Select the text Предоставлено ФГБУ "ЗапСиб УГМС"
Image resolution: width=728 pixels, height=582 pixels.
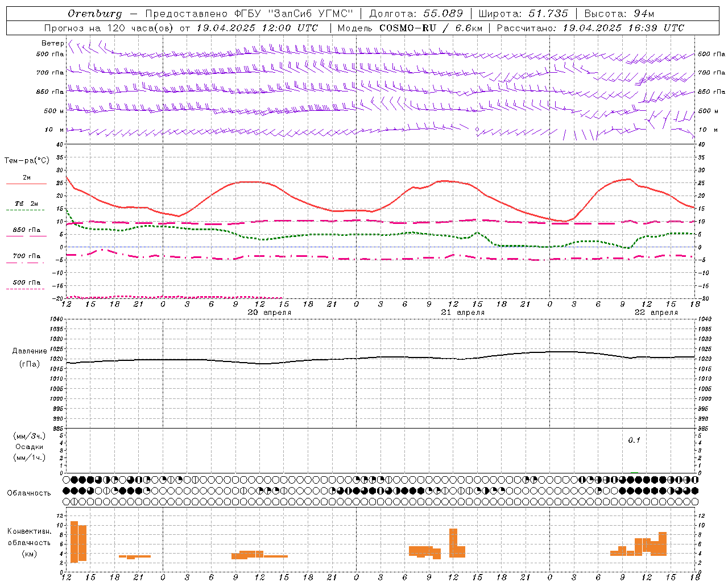tap(249, 14)
